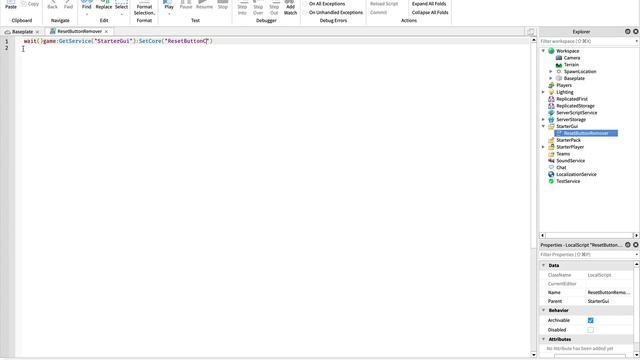640x360 pixels.
Task: Click the Add Watch button
Action: (x=290, y=8)
